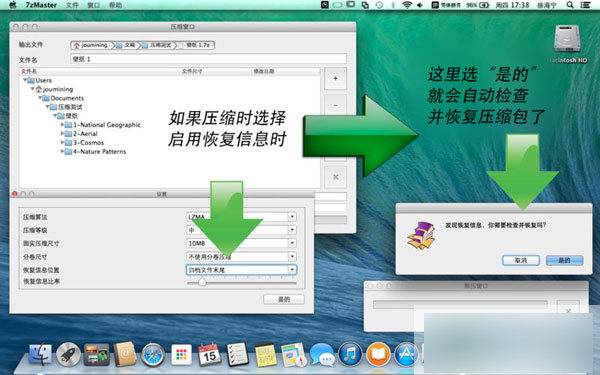The width and height of the screenshot is (600, 375).
Task: Click the 文件尺寸 column header
Action: [x=192, y=71]
